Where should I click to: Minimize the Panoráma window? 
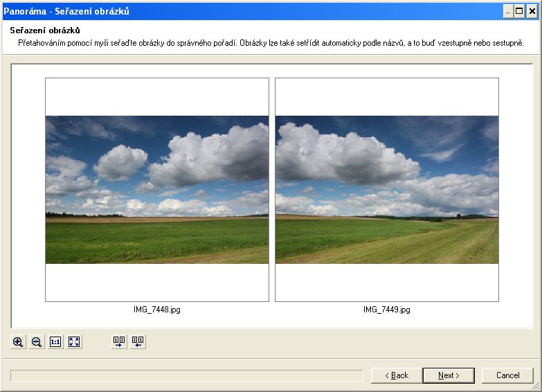(508, 11)
